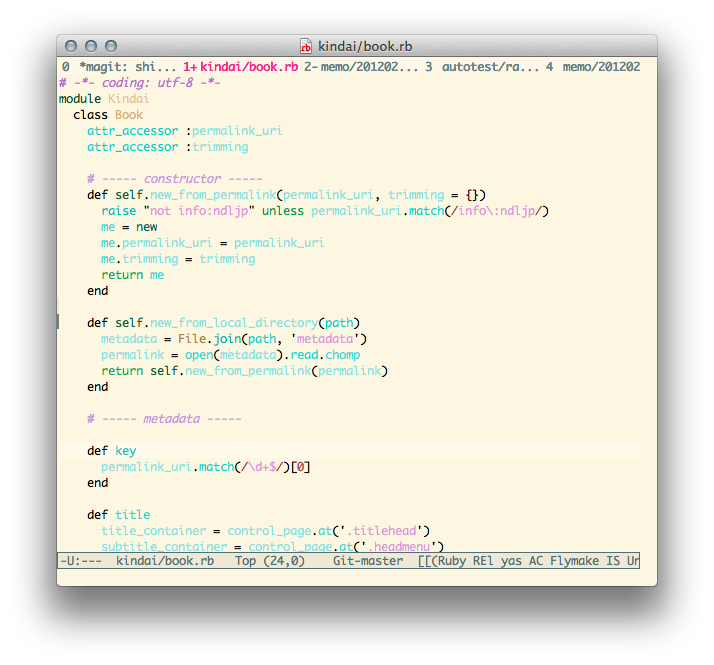714x665 pixels.
Task: Click the module name Kindai
Action: coord(128,99)
